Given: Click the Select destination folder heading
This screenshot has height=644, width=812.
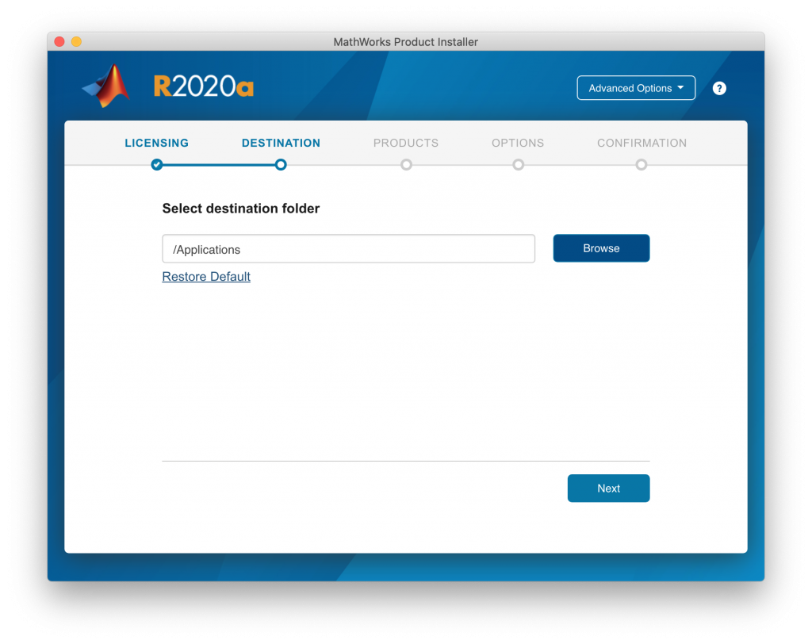Looking at the screenshot, I should coord(241,209).
